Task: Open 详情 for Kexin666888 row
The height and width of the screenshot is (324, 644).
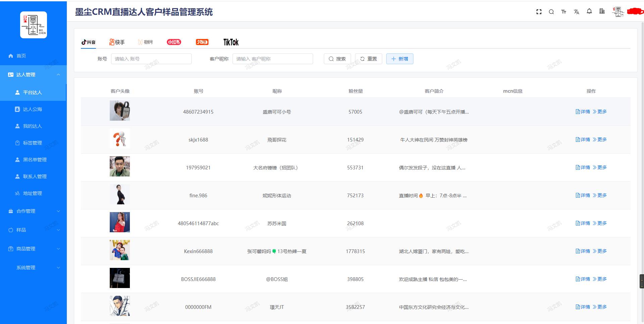Action: click(x=583, y=251)
